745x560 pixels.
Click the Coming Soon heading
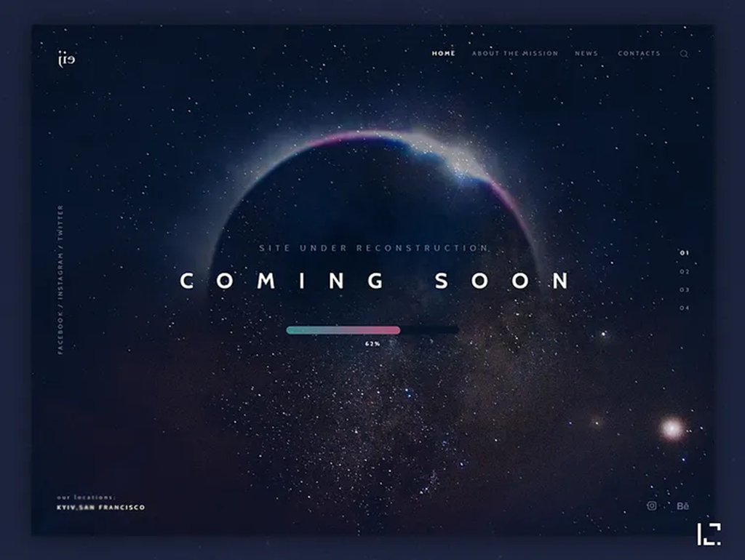(x=374, y=281)
